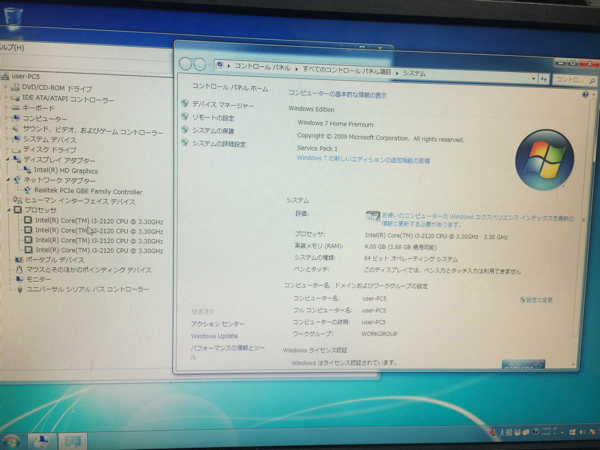This screenshot has height=450, width=600.
Task: Click the user-PC5 computer root icon
Action: 5,77
